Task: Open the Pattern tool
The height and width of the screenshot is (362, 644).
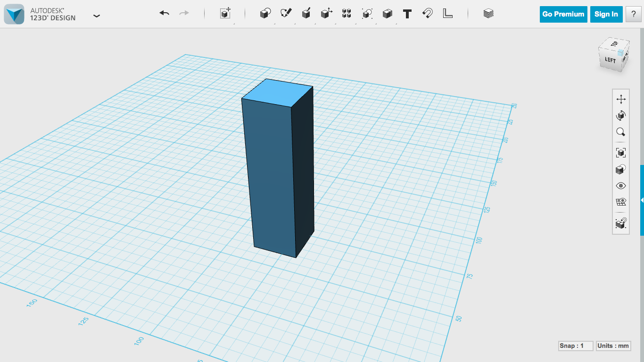Action: [347, 13]
